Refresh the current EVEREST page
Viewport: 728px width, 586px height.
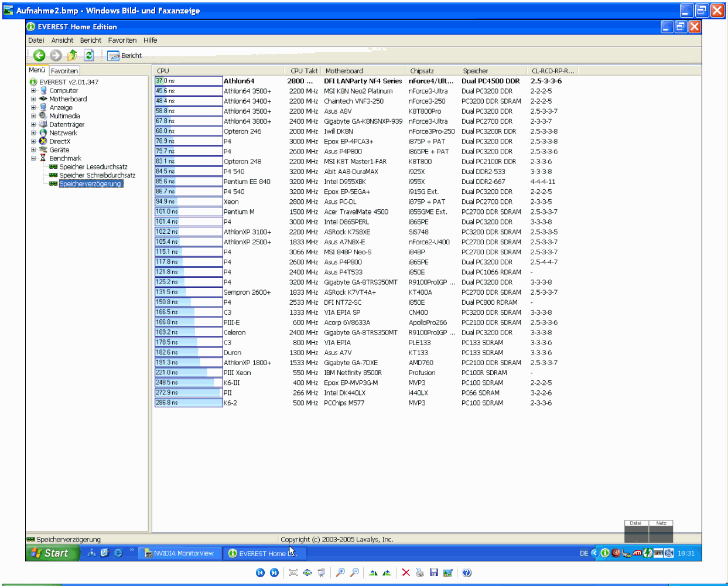tap(89, 55)
